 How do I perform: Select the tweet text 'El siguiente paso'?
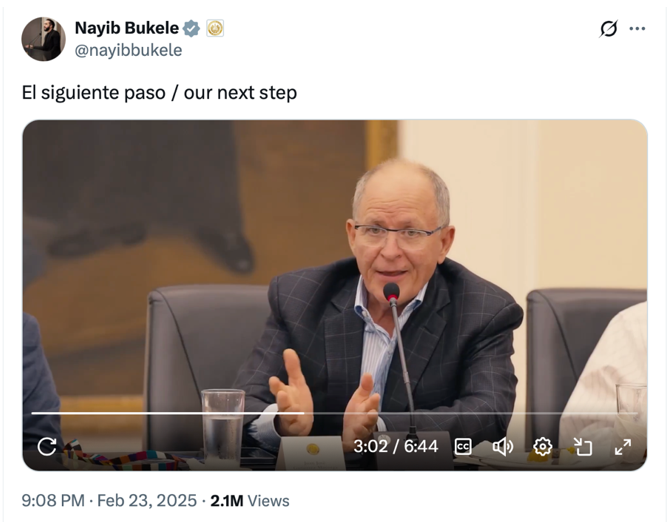pos(94,92)
